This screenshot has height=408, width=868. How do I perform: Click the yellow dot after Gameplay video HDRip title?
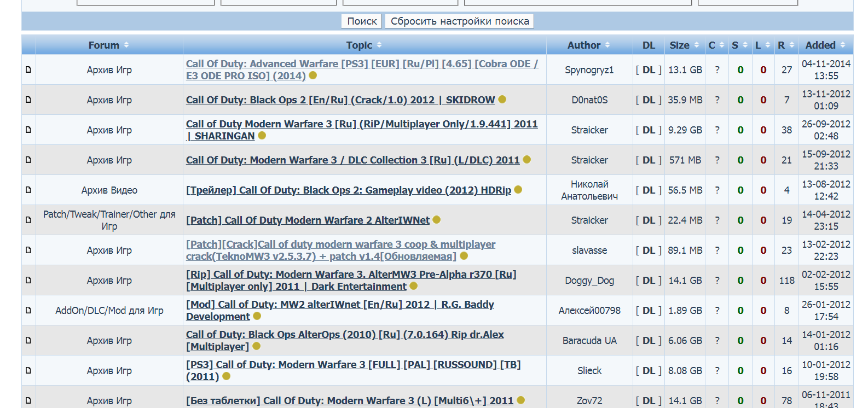(518, 190)
